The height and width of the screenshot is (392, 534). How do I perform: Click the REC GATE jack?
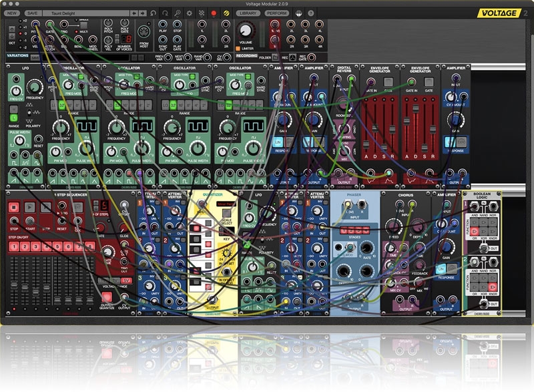point(311,57)
